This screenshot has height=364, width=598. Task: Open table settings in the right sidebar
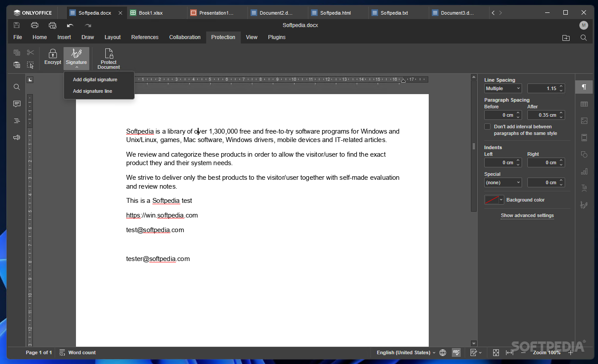click(x=584, y=104)
